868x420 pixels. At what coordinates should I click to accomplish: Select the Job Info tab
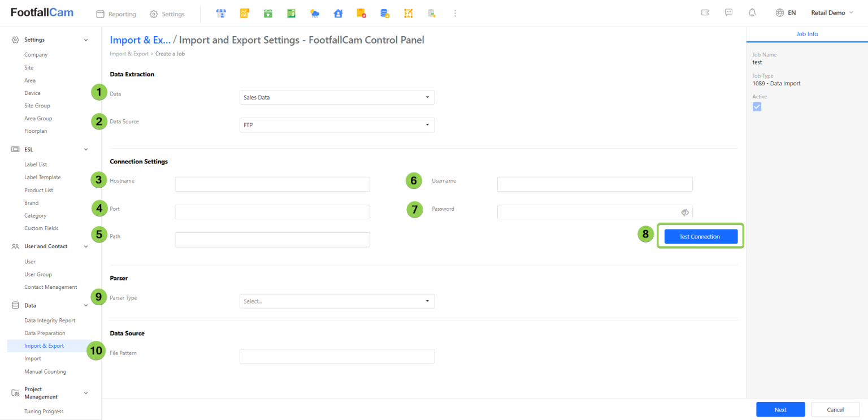coord(807,34)
